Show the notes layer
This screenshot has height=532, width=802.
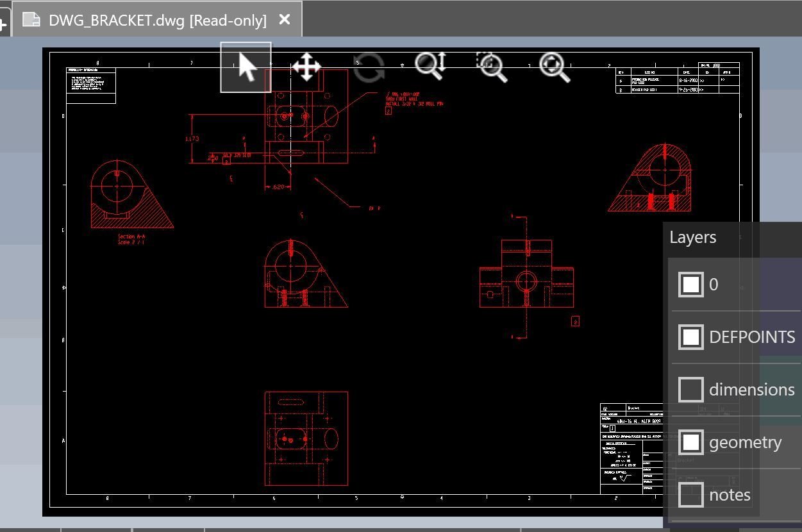tap(690, 494)
